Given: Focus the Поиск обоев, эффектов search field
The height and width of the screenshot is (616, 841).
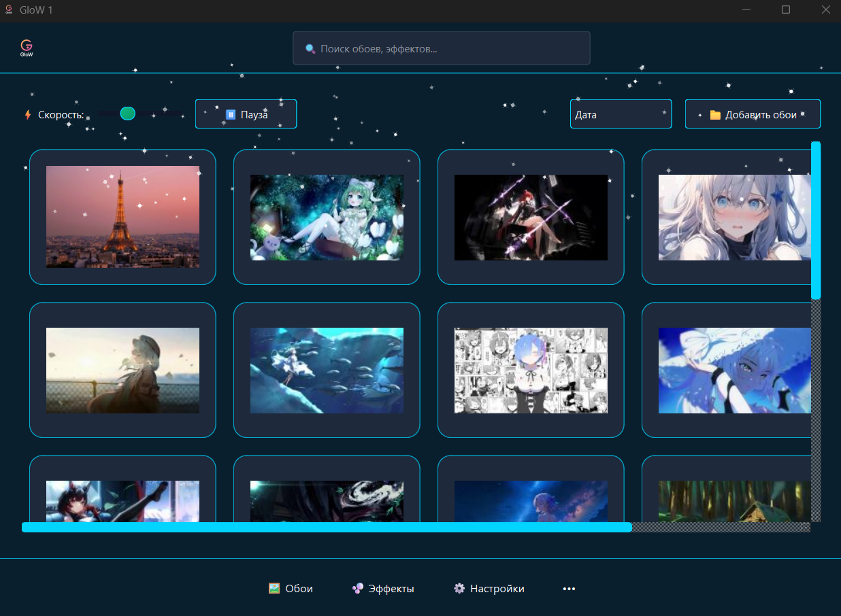Looking at the screenshot, I should coord(442,48).
